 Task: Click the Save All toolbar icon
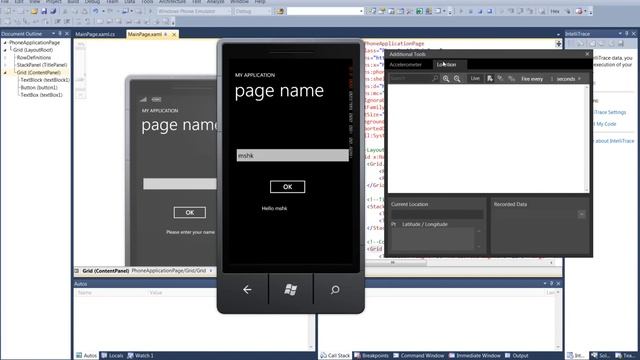53,11
